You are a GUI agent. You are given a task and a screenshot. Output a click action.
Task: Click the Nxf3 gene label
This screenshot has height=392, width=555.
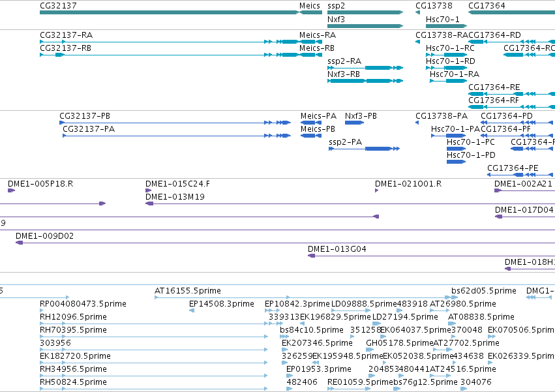(336, 19)
